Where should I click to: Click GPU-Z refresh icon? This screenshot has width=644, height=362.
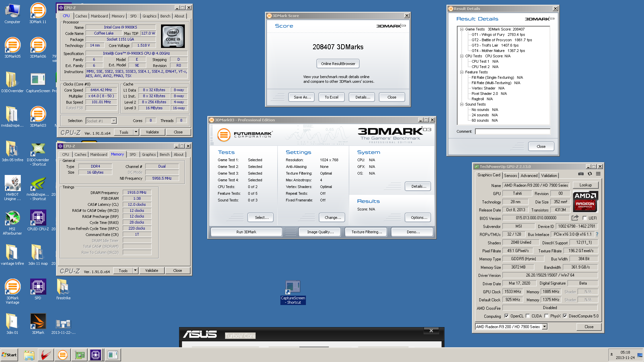(x=590, y=174)
